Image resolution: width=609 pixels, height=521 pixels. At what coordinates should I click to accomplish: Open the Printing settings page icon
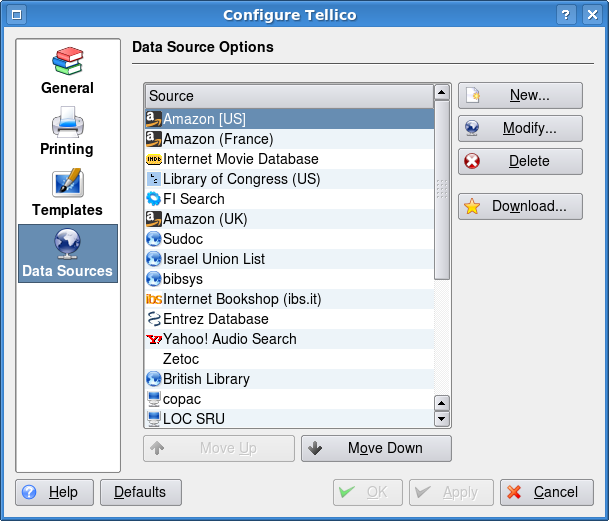click(x=68, y=122)
